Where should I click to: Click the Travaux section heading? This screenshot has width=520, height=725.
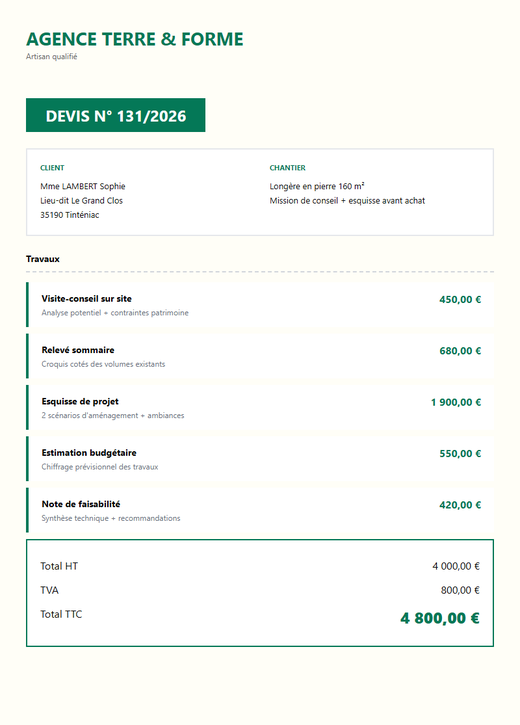pyautogui.click(x=43, y=259)
